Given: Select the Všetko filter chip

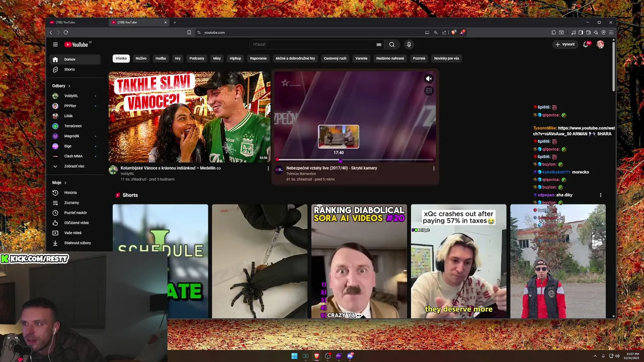Looking at the screenshot, I should [x=121, y=58].
